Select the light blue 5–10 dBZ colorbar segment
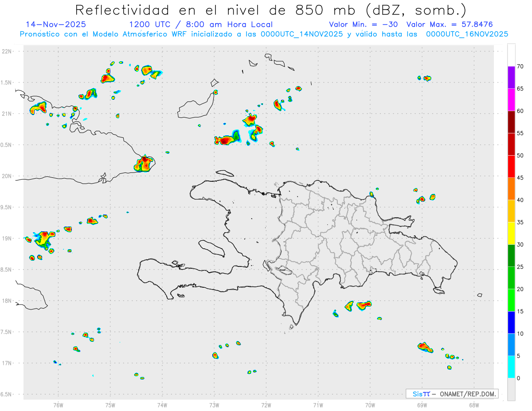This screenshot has height=411, width=532. tap(511, 345)
